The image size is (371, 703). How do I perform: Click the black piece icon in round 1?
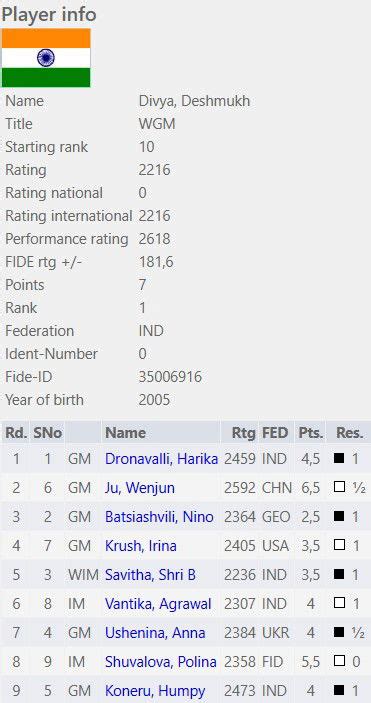tap(339, 458)
